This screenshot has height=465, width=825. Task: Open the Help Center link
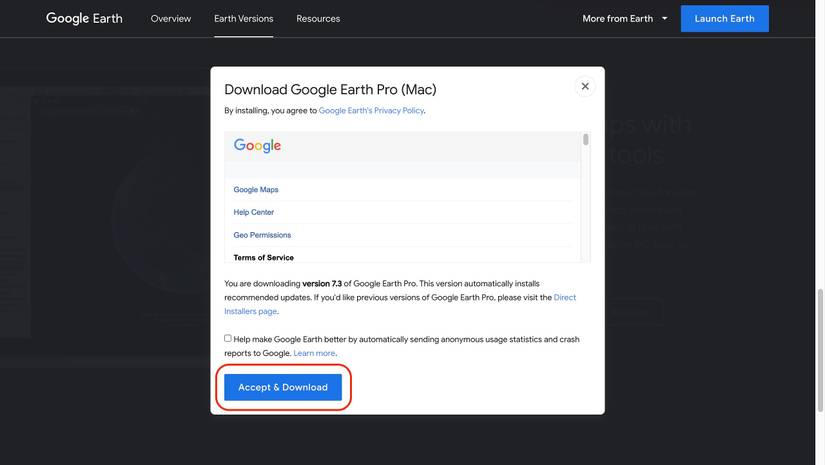(x=254, y=212)
